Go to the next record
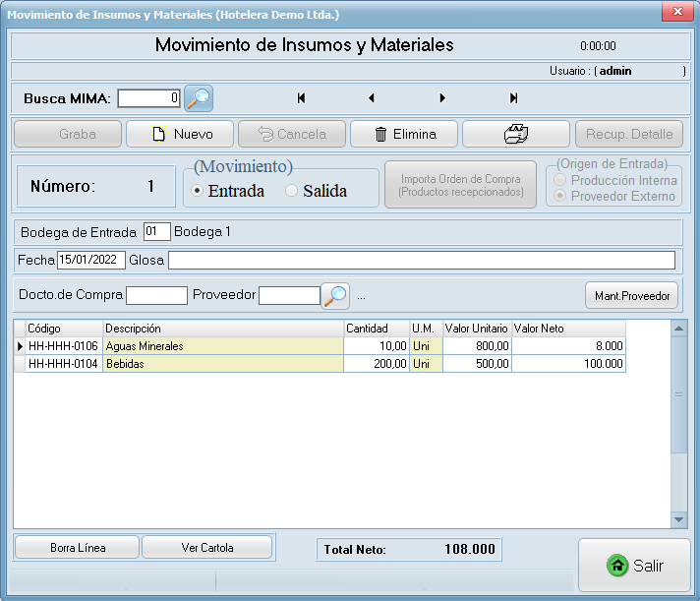700x601 pixels. (x=442, y=97)
